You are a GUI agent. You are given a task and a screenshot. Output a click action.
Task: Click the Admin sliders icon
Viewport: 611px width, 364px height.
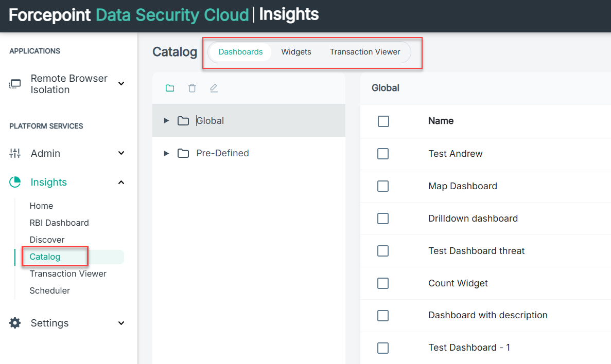[x=15, y=153]
